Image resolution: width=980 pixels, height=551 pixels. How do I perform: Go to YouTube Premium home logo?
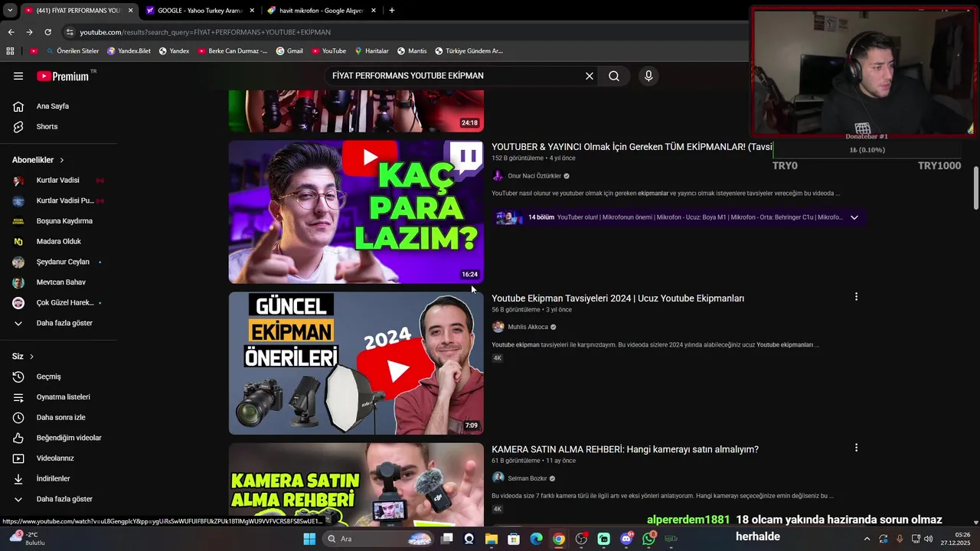(63, 76)
